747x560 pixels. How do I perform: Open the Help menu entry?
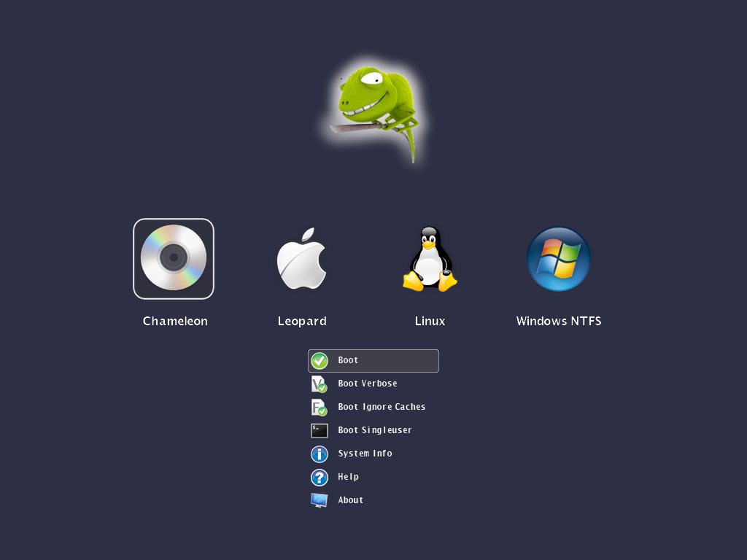[x=373, y=477]
